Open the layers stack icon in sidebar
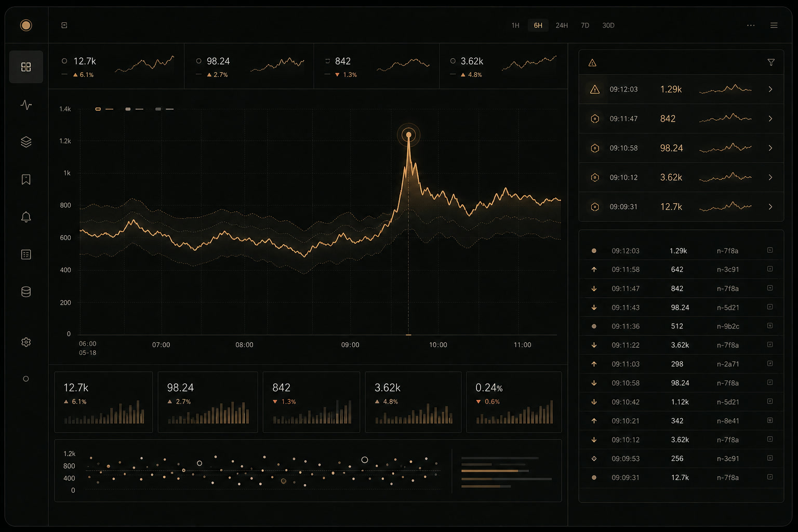This screenshot has width=798, height=532. click(26, 142)
